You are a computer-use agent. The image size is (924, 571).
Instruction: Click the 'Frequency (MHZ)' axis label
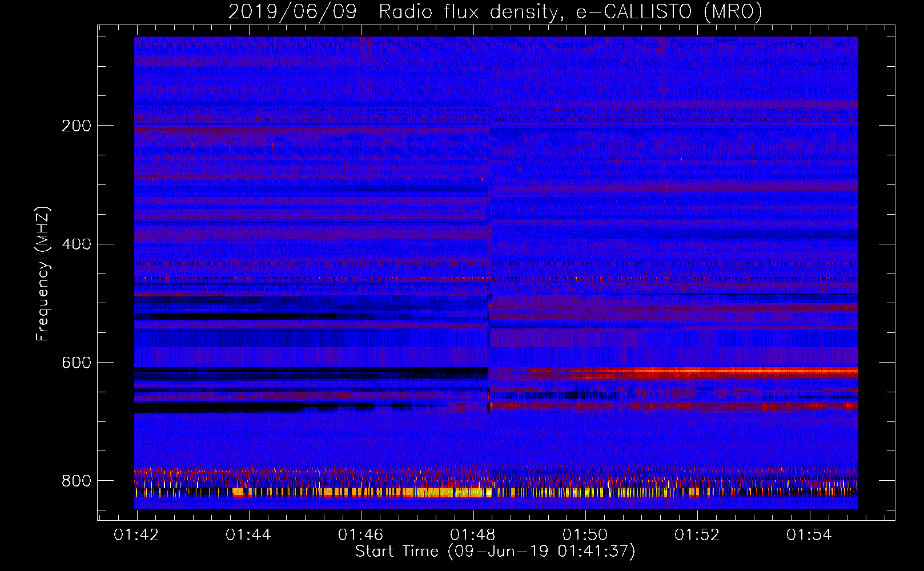tap(43, 274)
